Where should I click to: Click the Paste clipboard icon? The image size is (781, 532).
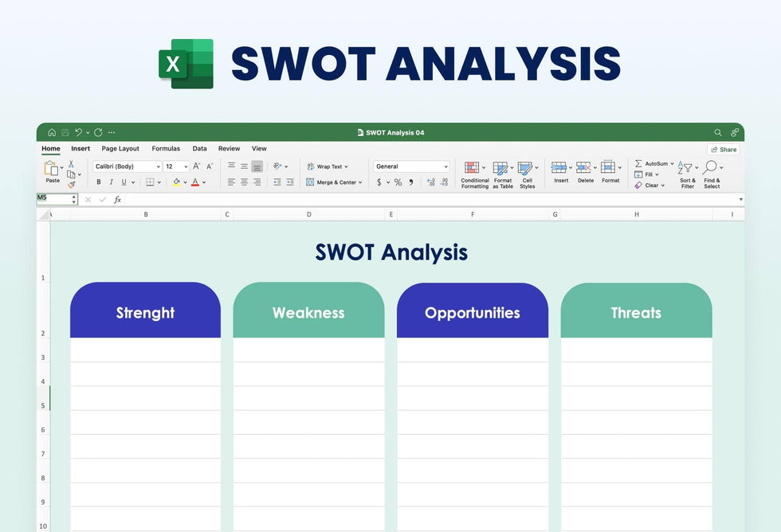pos(52,169)
